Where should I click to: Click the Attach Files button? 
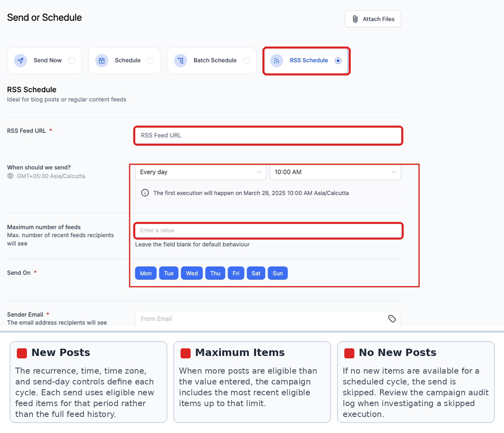tap(373, 19)
